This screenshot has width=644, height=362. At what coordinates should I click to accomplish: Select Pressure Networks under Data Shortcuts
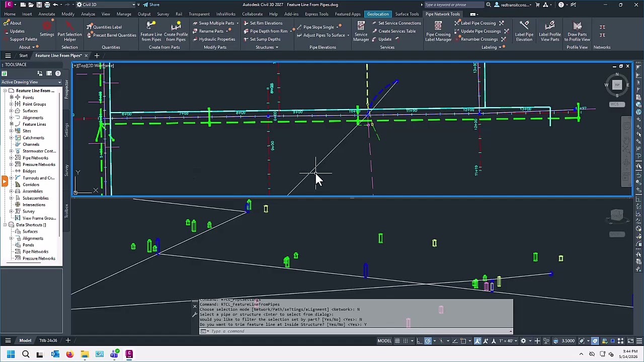(39, 258)
